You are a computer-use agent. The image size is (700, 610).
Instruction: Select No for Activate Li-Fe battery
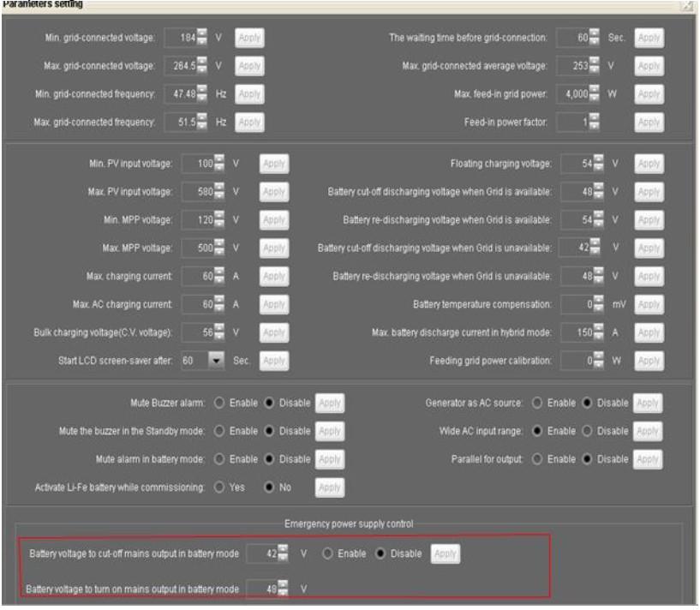pyautogui.click(x=269, y=487)
